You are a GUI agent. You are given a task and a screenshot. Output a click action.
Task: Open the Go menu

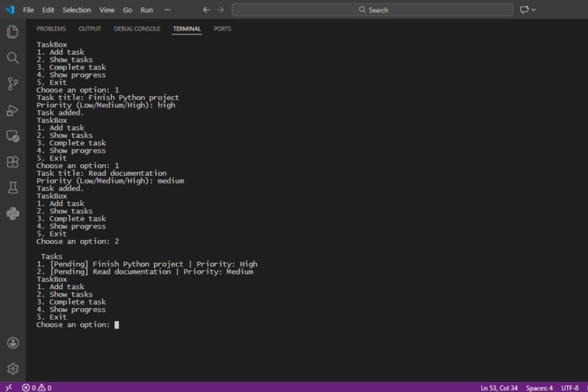128,10
